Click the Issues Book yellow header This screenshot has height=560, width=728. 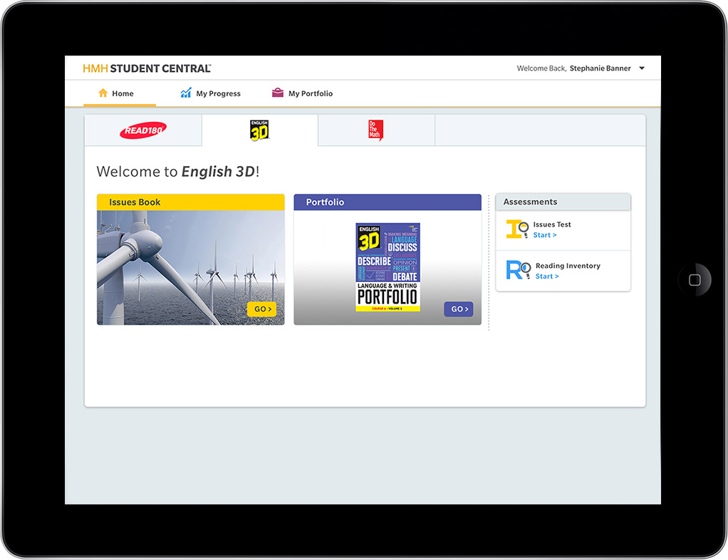pos(190,202)
